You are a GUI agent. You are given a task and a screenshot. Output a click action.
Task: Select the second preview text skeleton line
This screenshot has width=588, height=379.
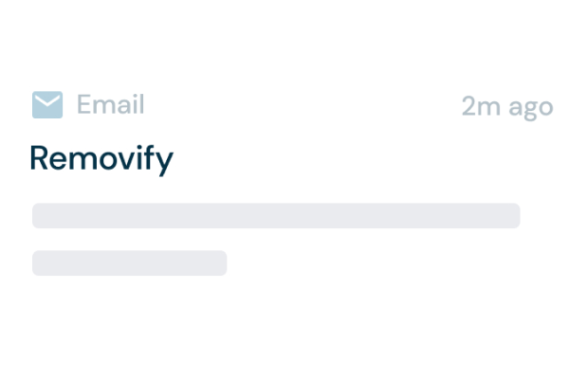(x=129, y=262)
